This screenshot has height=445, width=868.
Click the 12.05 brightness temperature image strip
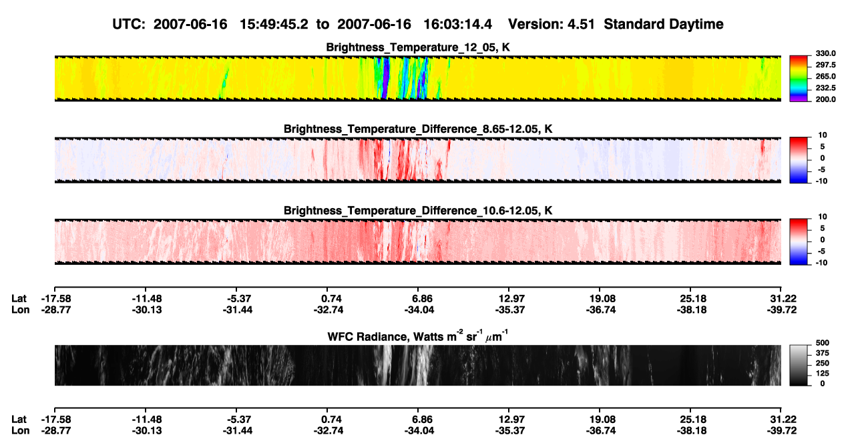tap(418, 78)
